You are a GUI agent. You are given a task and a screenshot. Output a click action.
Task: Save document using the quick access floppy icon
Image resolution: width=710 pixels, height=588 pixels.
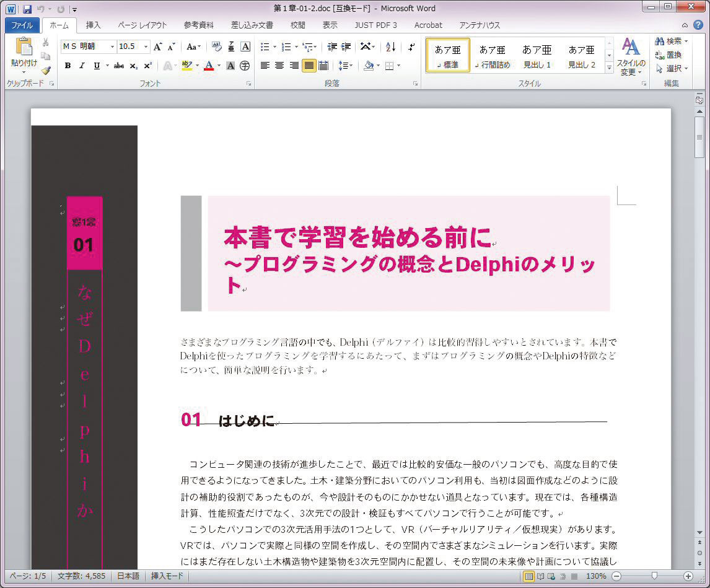pos(27,9)
